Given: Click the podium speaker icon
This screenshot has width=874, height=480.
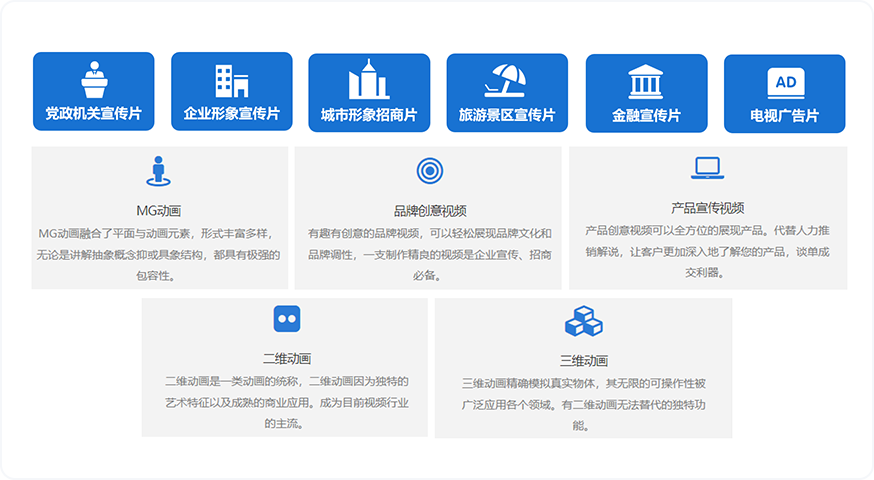Looking at the screenshot, I should [x=94, y=80].
